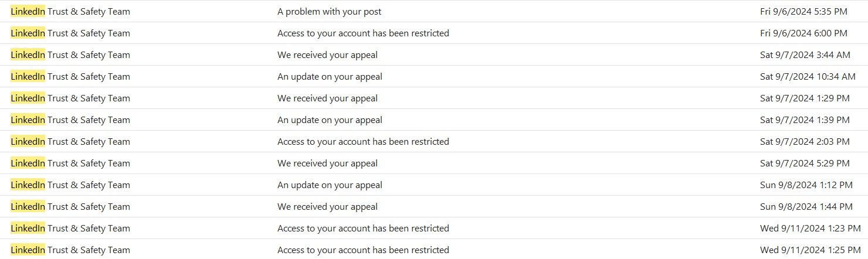Click the timestamp "Wed 9/11/2024 1:25 PM"

[810, 250]
